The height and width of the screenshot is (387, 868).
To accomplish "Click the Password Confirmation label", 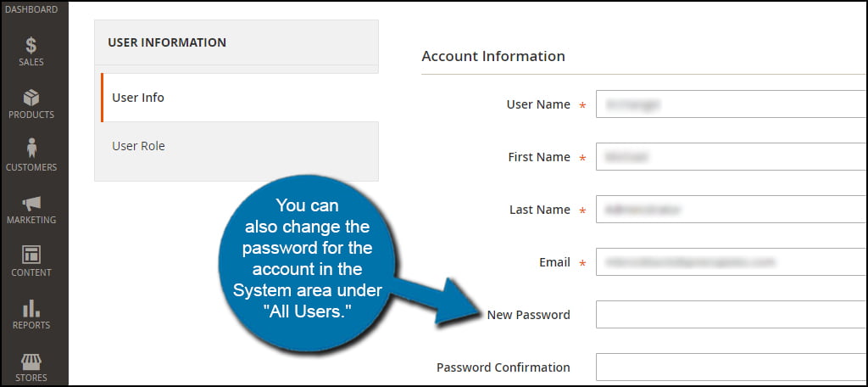I will click(503, 367).
